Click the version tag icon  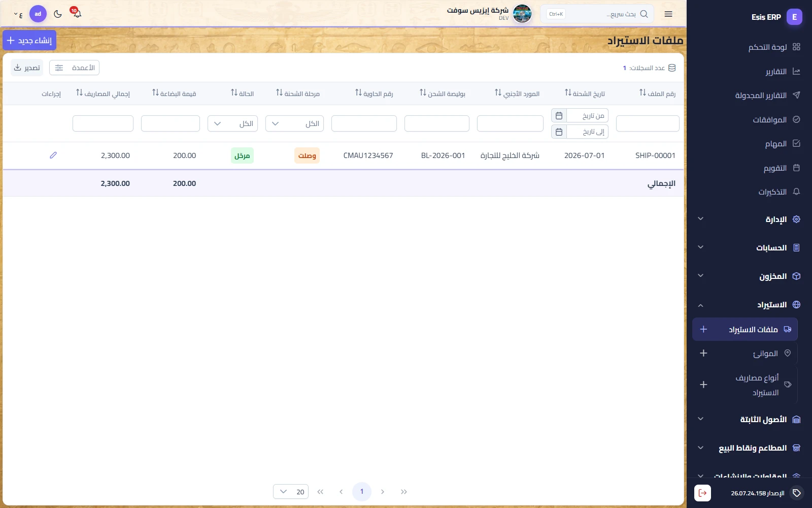tap(797, 493)
